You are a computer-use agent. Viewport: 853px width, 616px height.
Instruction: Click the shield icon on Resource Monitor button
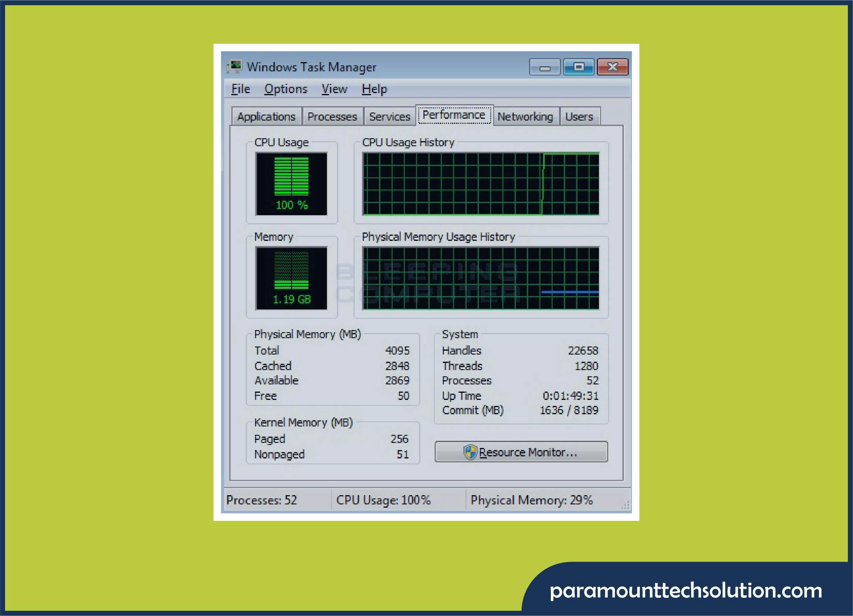tap(470, 452)
